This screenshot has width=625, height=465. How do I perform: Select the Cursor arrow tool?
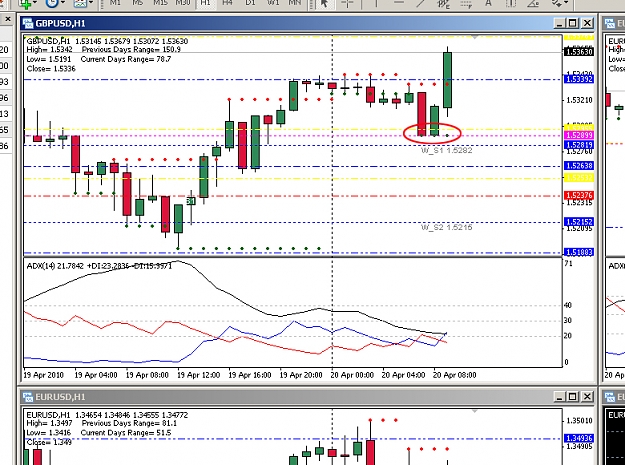(x=324, y=3)
